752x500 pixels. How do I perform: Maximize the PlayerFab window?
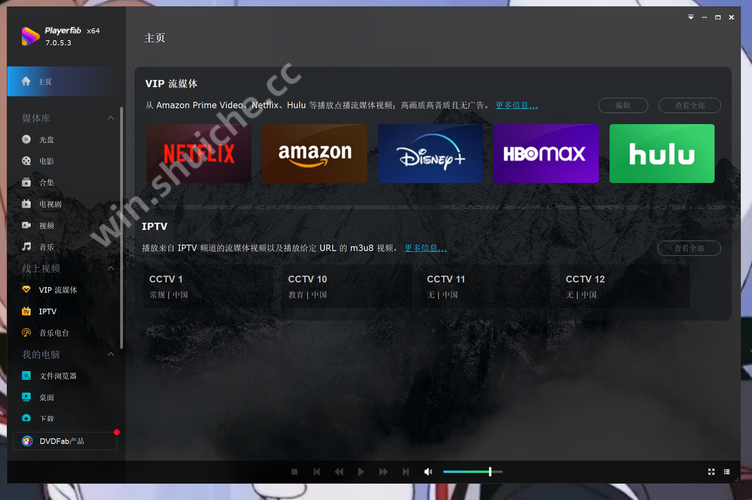point(717,17)
